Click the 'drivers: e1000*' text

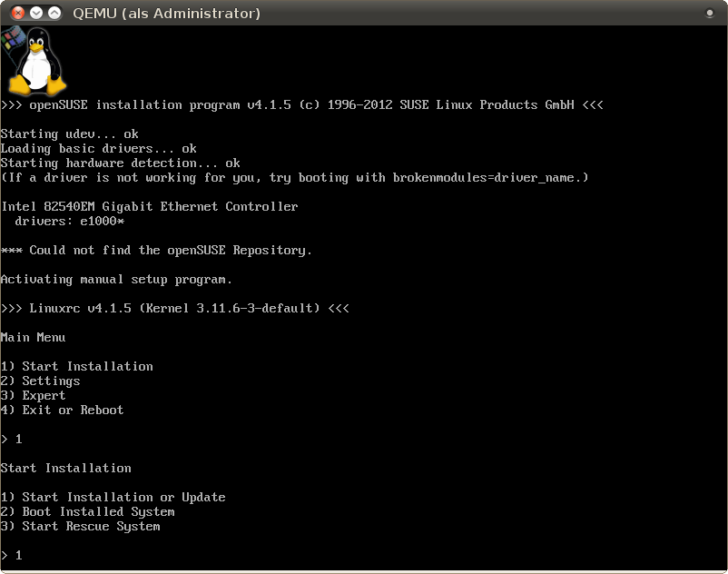tap(69, 221)
